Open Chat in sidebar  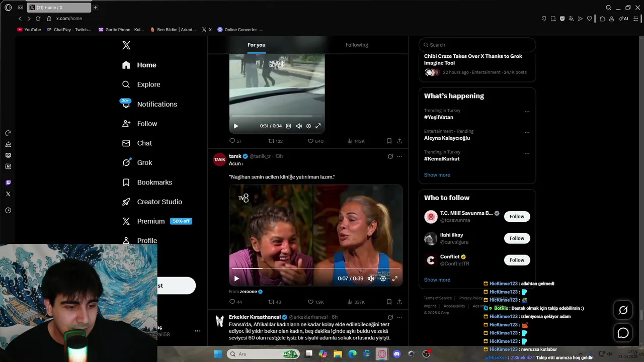click(x=137, y=143)
